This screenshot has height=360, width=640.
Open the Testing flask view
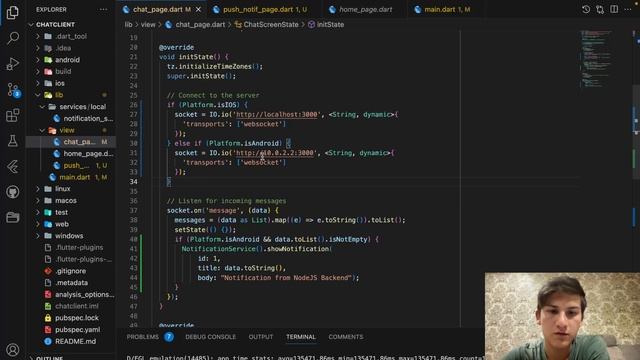[x=13, y=141]
